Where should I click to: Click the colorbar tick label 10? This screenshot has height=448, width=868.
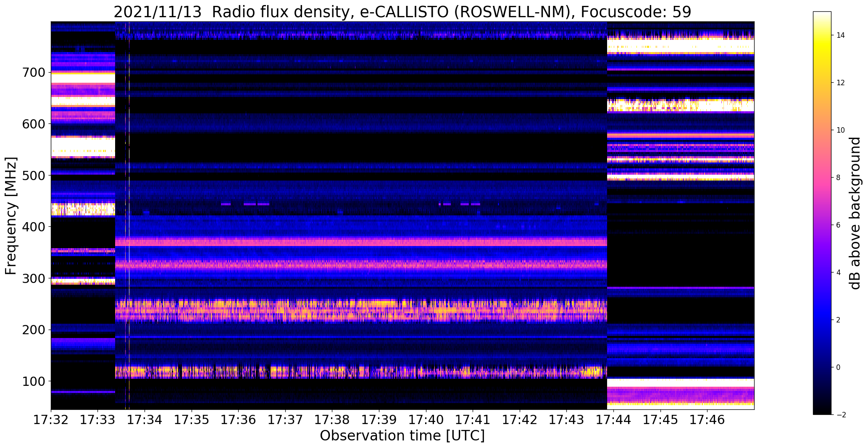click(x=841, y=130)
